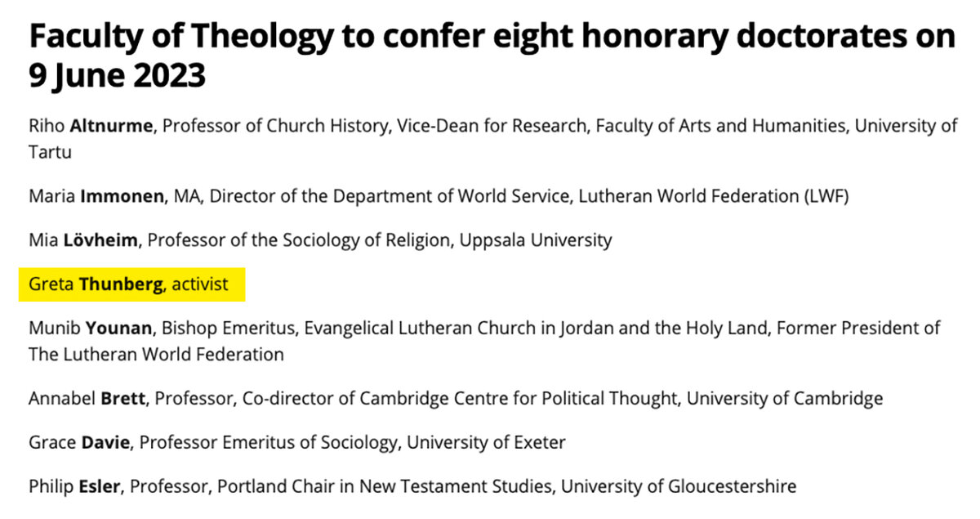Viewport: 980px width, 519px height.
Task: Click the University of Gloucestershire text
Action: pos(679,486)
